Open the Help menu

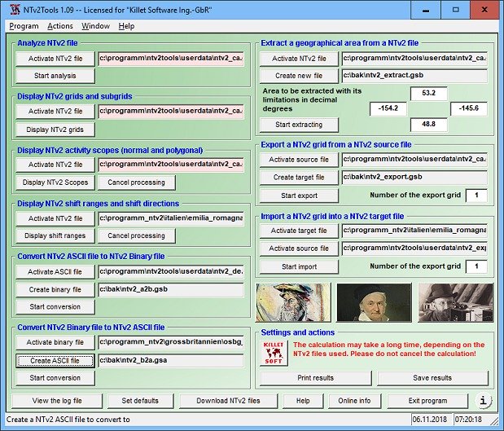point(126,26)
